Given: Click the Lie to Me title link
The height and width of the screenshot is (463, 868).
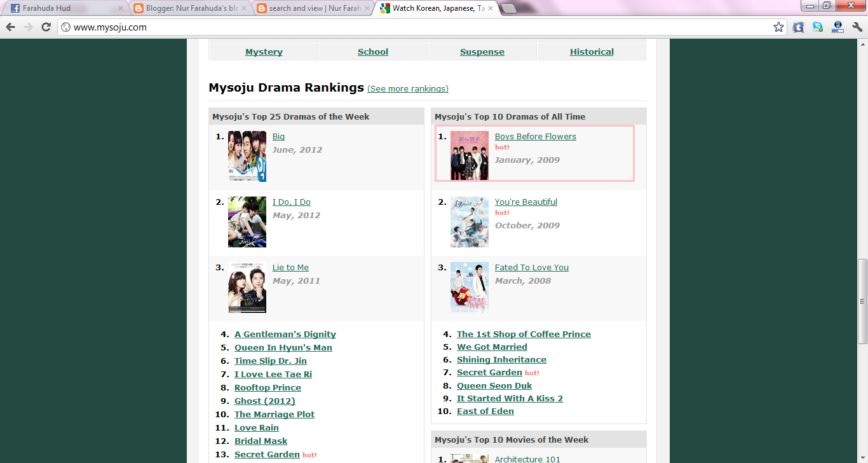Looking at the screenshot, I should [x=290, y=268].
